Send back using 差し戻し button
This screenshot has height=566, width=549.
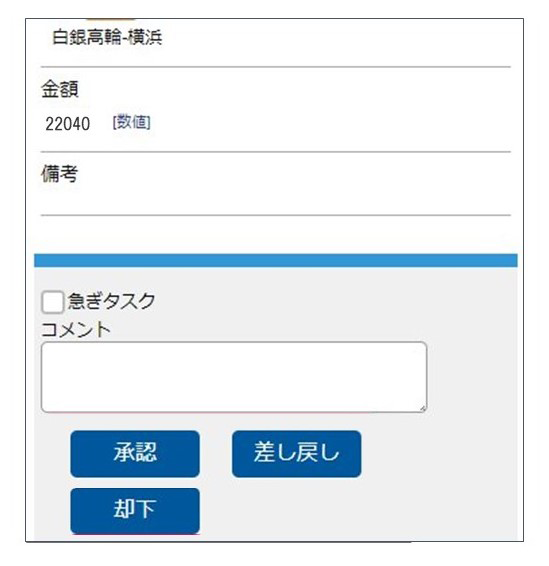[x=296, y=454]
